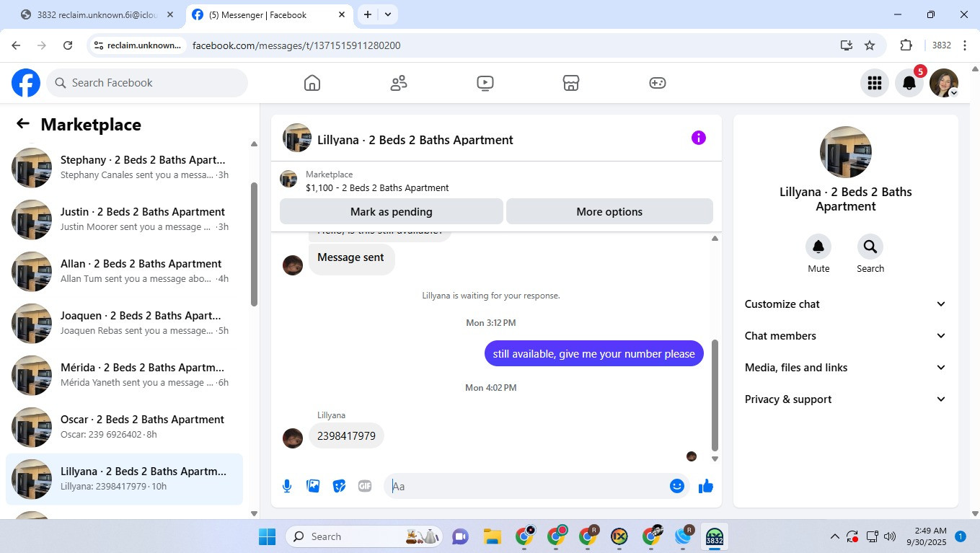Bookmark this page with the star
This screenshot has width=980, height=553.
[870, 45]
